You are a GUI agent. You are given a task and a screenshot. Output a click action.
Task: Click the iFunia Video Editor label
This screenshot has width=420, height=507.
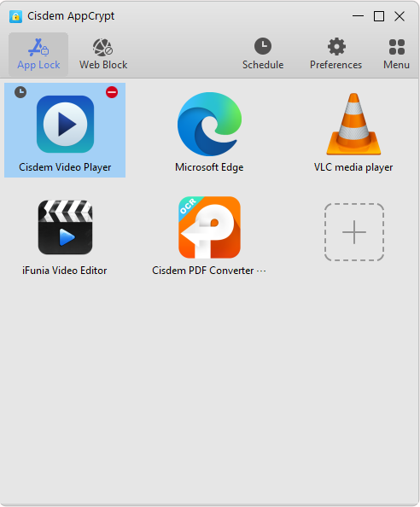click(64, 271)
